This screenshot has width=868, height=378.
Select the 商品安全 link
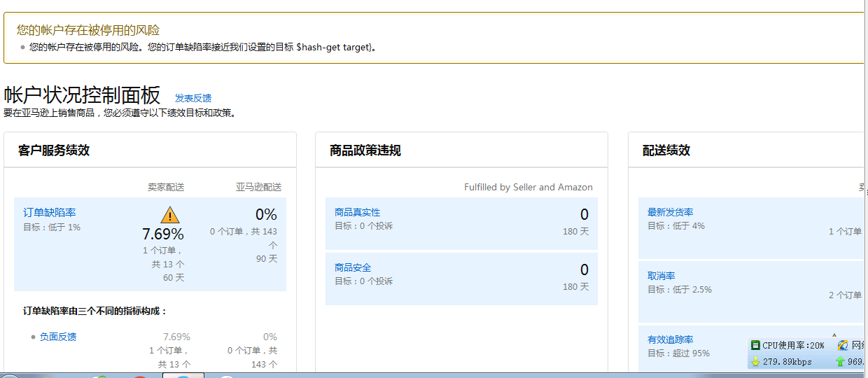pyautogui.click(x=353, y=268)
